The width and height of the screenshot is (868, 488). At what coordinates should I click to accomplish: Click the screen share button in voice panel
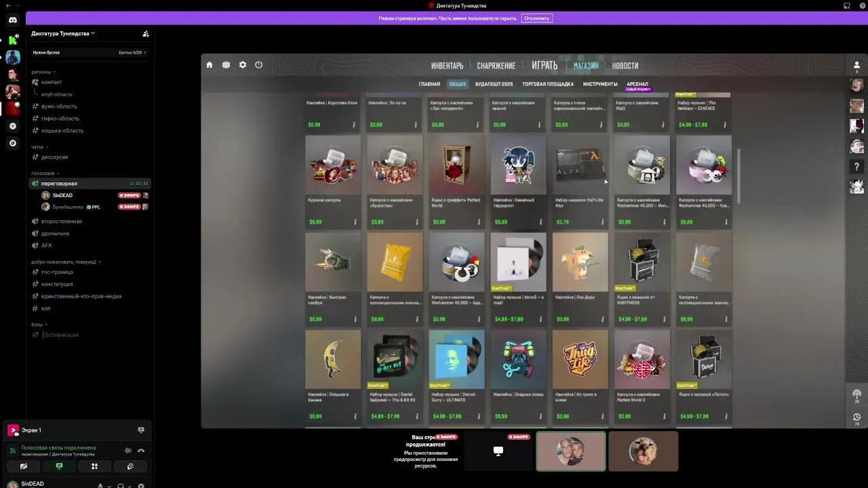click(x=59, y=466)
